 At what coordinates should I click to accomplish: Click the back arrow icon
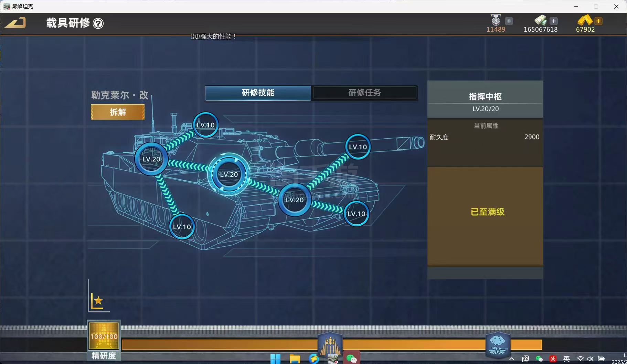[x=15, y=23]
